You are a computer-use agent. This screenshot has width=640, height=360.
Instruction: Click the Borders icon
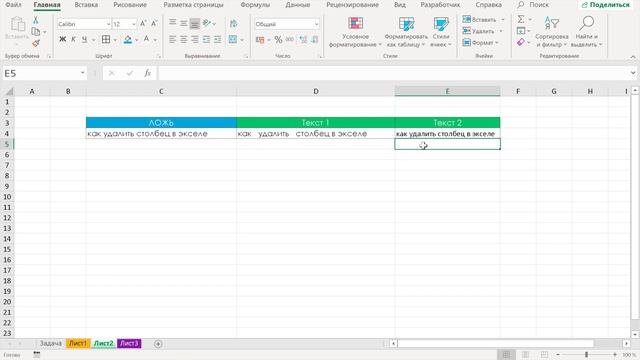[106, 39]
